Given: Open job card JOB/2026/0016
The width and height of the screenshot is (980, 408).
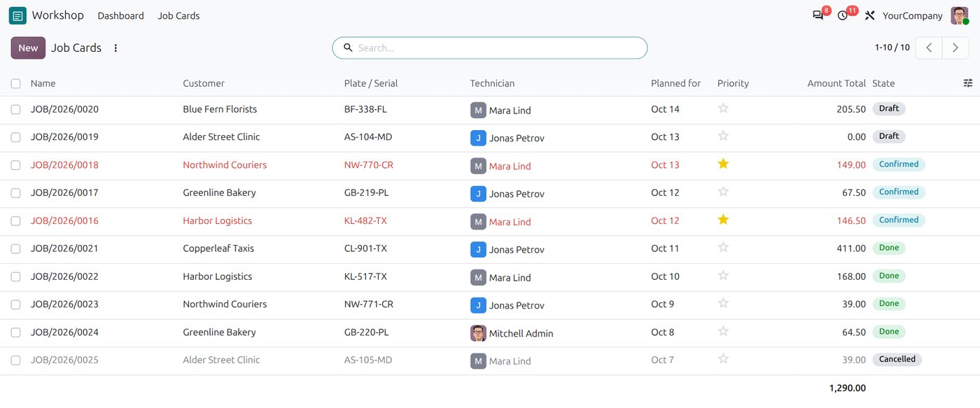Looking at the screenshot, I should [64, 221].
